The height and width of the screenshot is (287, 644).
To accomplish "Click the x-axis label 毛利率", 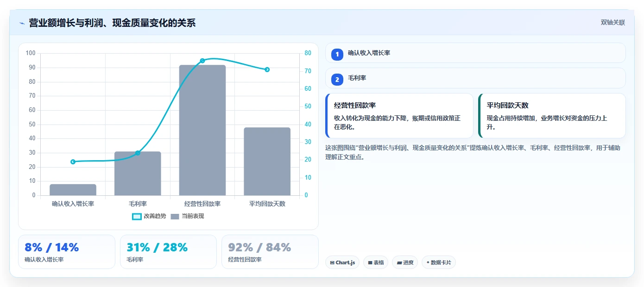I will pyautogui.click(x=138, y=204).
